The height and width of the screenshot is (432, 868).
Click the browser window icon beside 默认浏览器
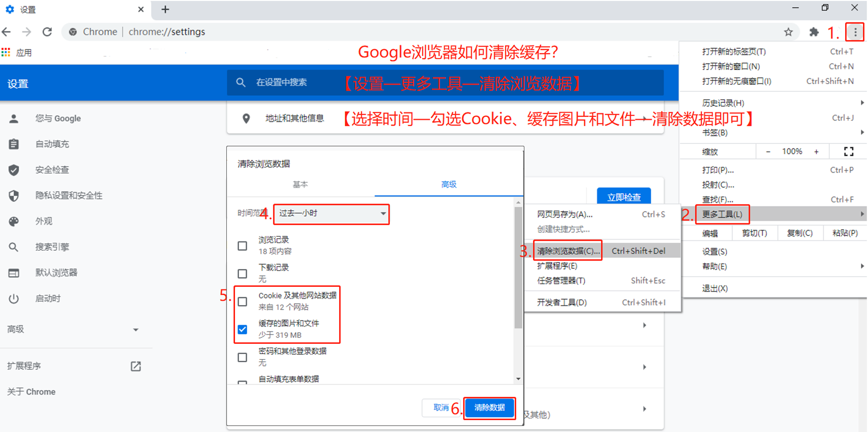[14, 273]
